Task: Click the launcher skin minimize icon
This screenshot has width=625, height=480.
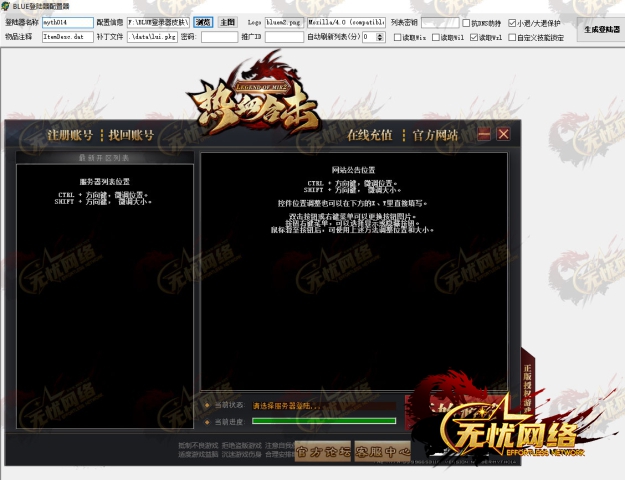Action: [484, 134]
